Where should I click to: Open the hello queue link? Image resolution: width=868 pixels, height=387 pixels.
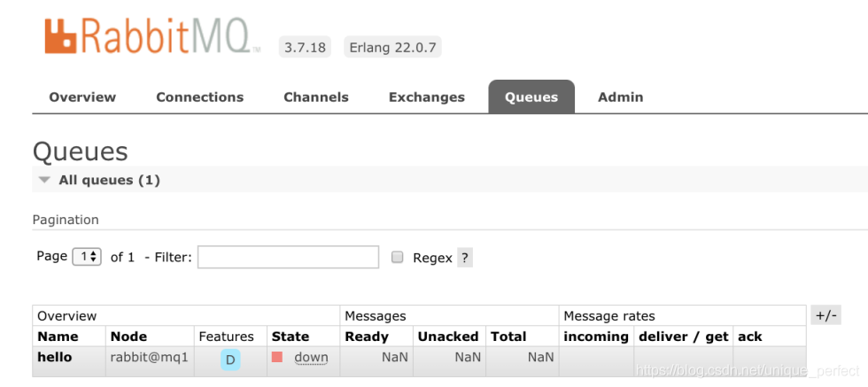pos(55,358)
